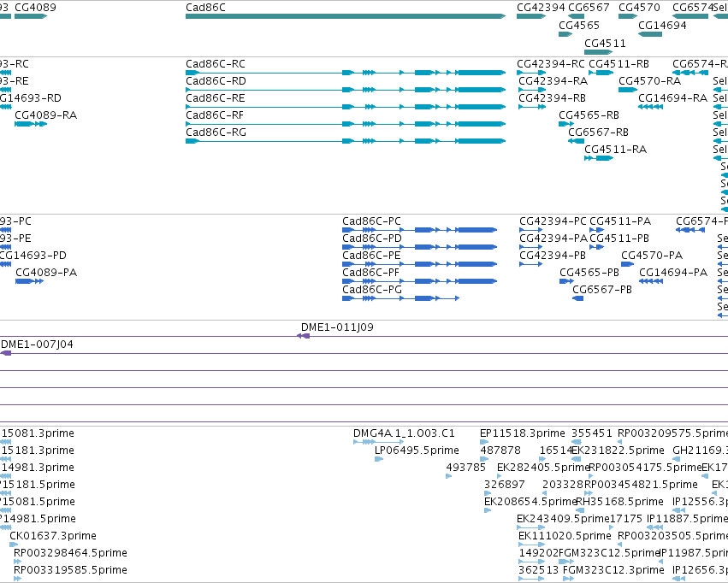Select the RH35168.5prime EST label
The height and width of the screenshot is (583, 728).
tap(619, 503)
